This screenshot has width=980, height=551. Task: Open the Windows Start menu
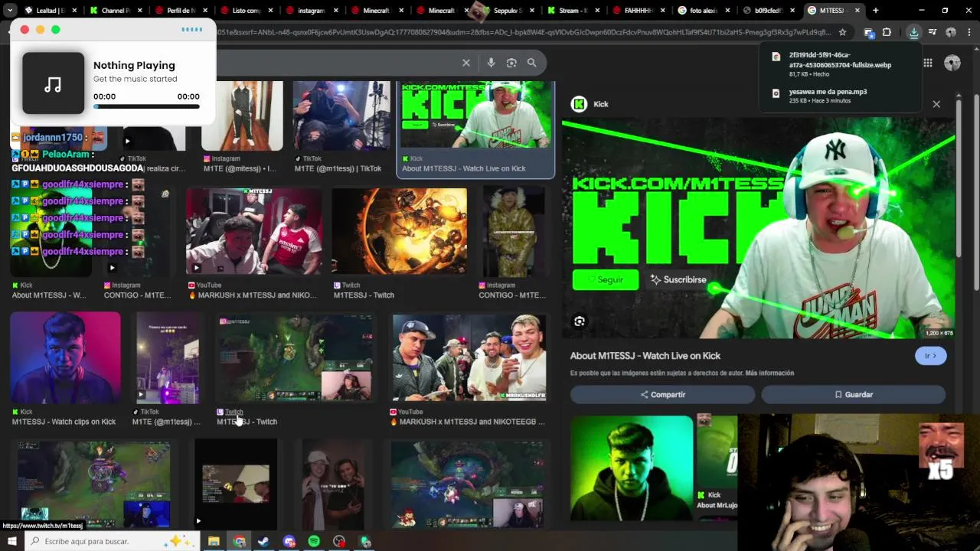(x=11, y=541)
